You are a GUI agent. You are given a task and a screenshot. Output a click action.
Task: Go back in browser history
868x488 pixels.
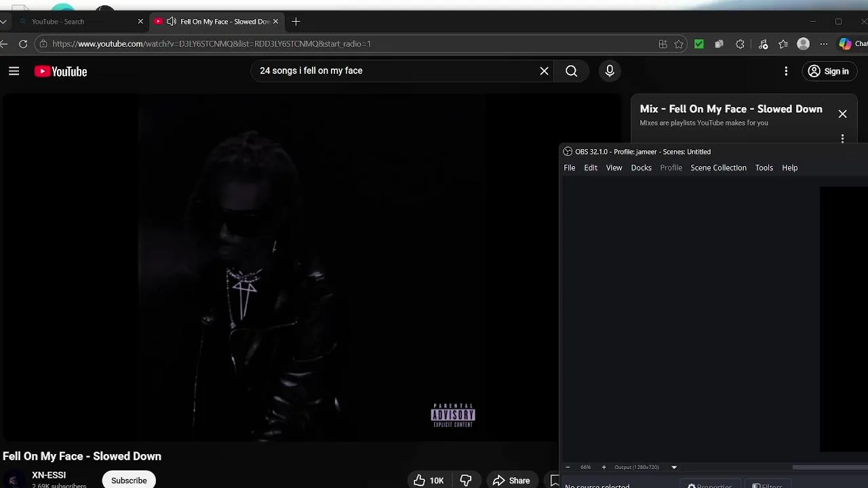pyautogui.click(x=3, y=44)
